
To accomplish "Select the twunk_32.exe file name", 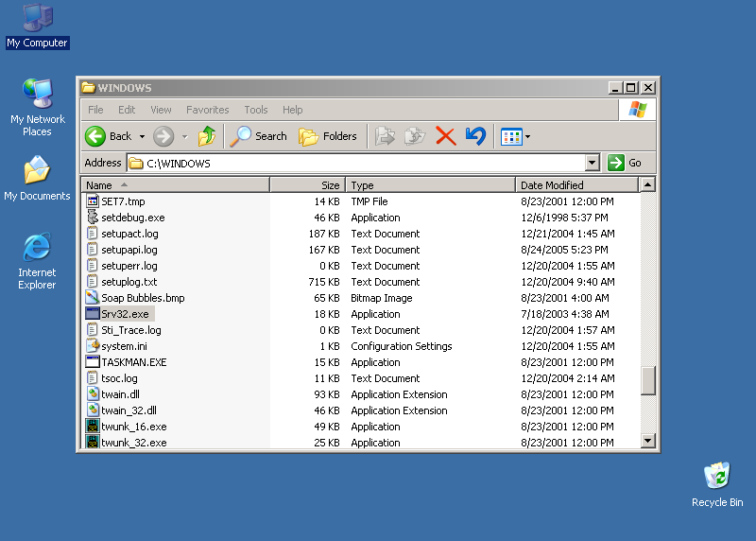I will (x=134, y=442).
